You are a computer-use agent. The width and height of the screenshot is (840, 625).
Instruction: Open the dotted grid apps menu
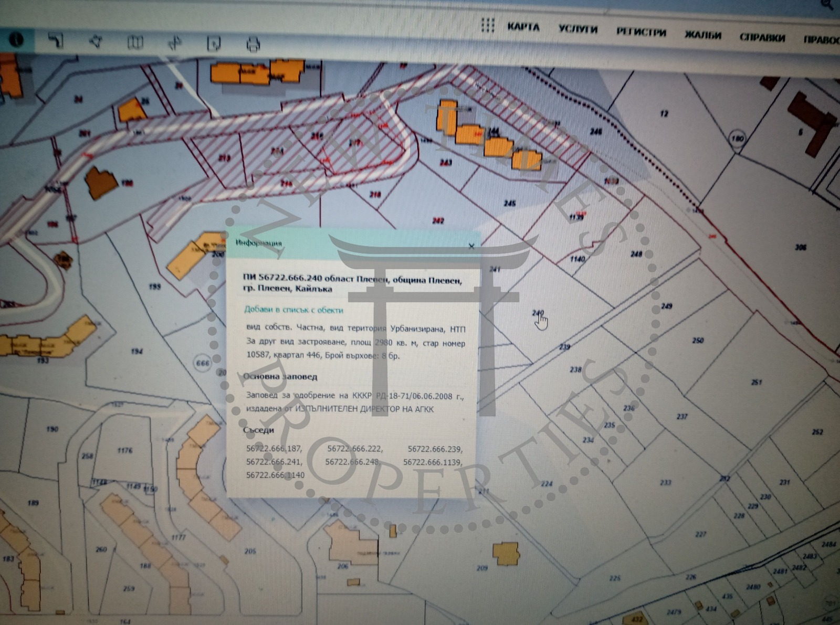pyautogui.click(x=488, y=25)
